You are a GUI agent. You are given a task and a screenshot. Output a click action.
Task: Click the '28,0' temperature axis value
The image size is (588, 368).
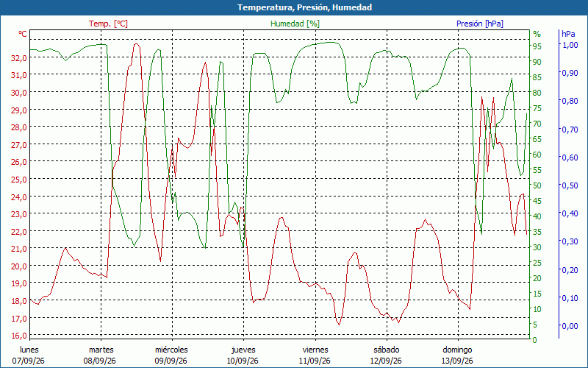coord(19,127)
